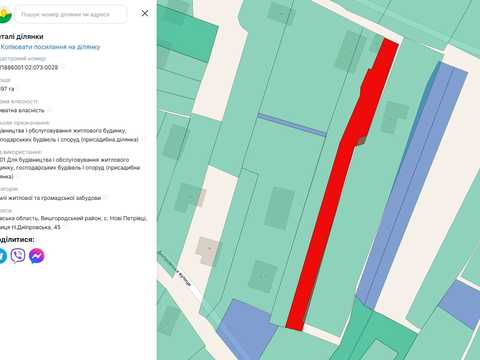Select the thin blue diagonal strip parcel
Screen dimensions: 480x360
point(292,125)
